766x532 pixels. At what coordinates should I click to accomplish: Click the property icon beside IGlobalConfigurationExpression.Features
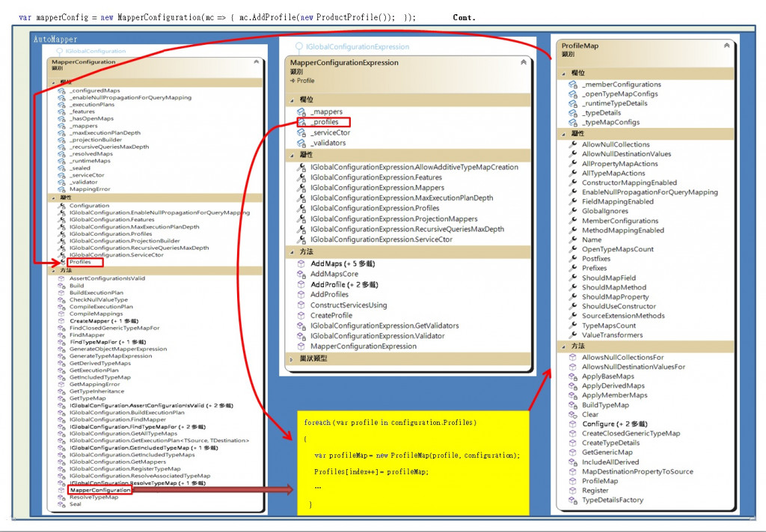302,177
